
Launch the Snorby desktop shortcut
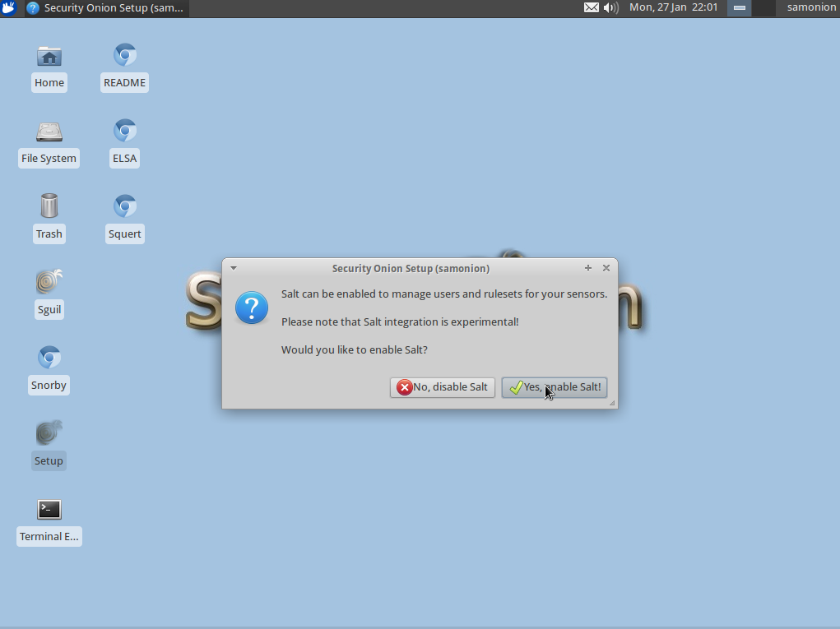coord(49,358)
